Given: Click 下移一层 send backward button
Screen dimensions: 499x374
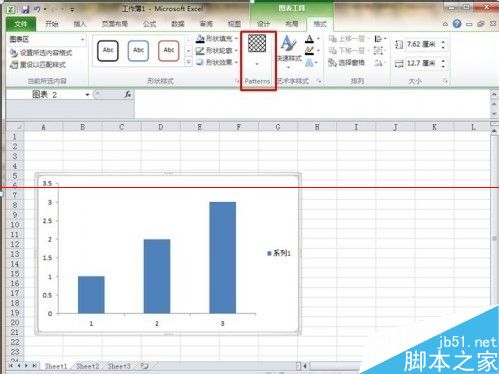Looking at the screenshot, I should click(x=349, y=51).
